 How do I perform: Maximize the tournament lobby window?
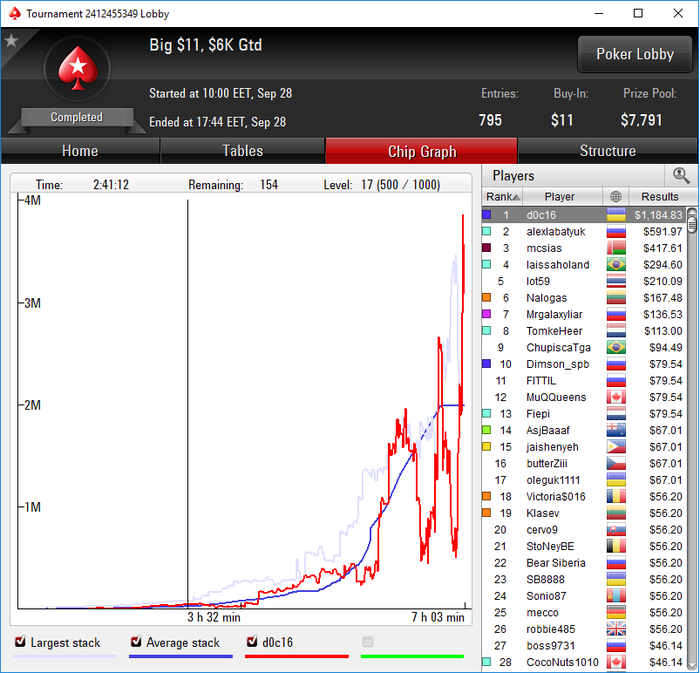pos(638,13)
